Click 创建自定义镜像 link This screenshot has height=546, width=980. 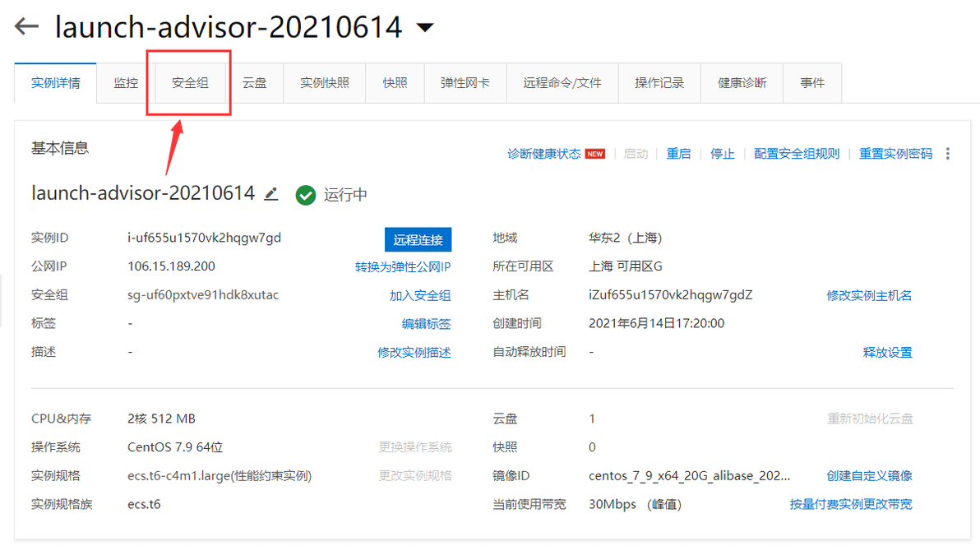(x=869, y=476)
